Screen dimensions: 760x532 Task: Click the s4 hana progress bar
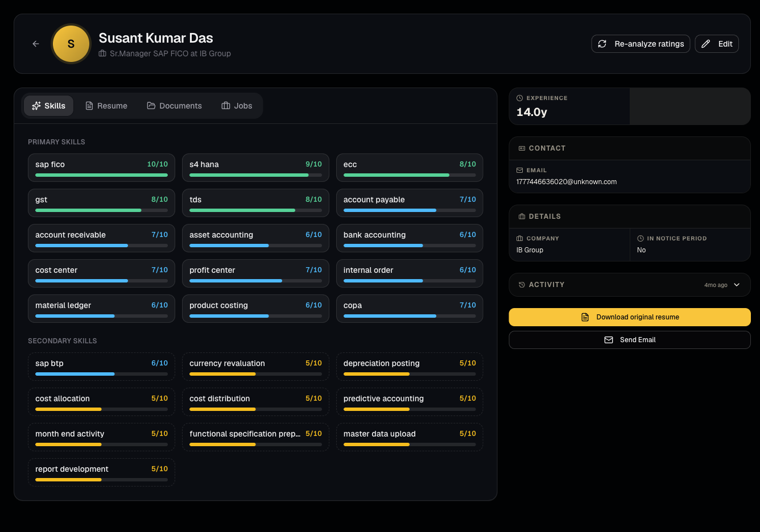(x=255, y=175)
